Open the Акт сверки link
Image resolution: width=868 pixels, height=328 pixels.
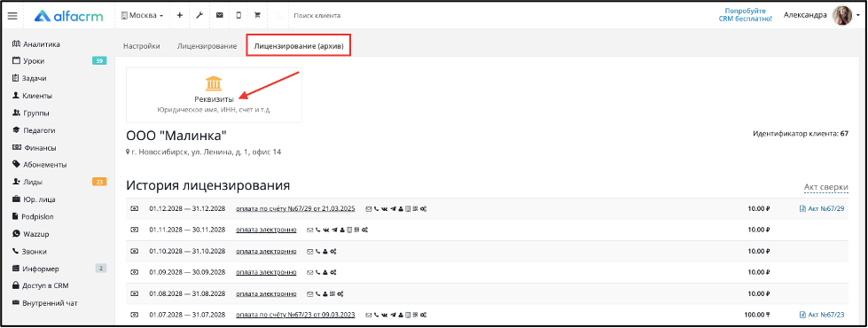click(x=826, y=188)
